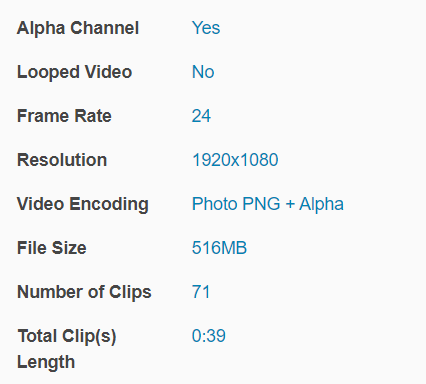Click the File Size label

tap(52, 248)
